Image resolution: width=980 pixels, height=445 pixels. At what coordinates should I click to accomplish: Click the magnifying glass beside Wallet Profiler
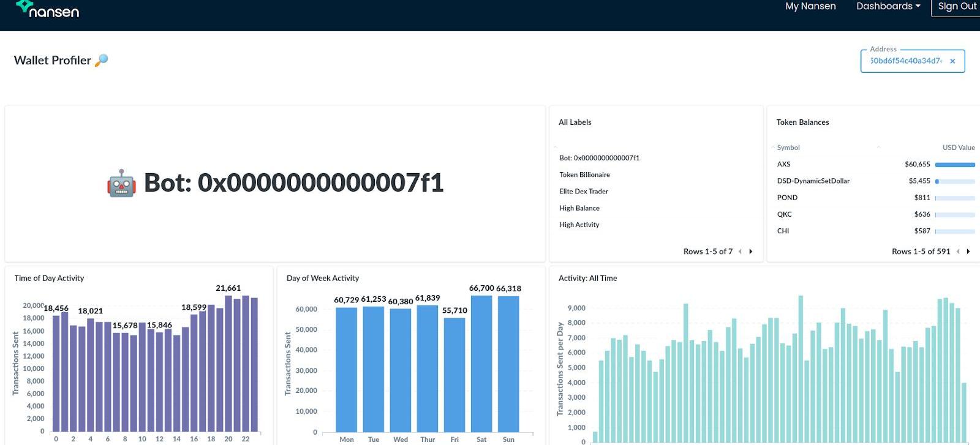click(102, 60)
